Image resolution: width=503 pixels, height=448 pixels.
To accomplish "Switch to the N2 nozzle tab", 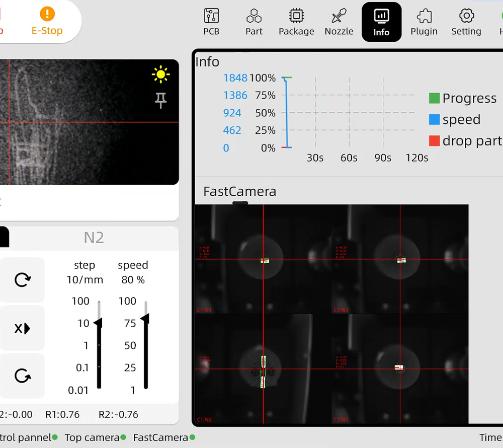I will (x=94, y=238).
